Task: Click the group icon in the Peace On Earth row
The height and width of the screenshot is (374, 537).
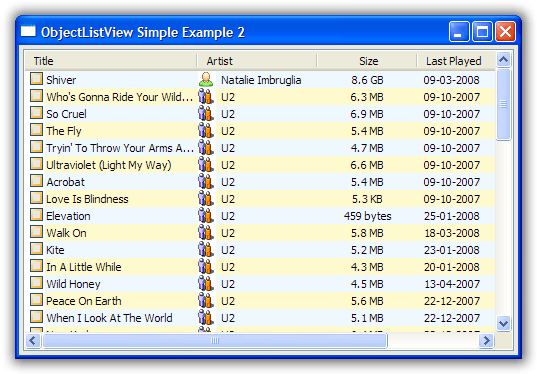Action: 206,301
